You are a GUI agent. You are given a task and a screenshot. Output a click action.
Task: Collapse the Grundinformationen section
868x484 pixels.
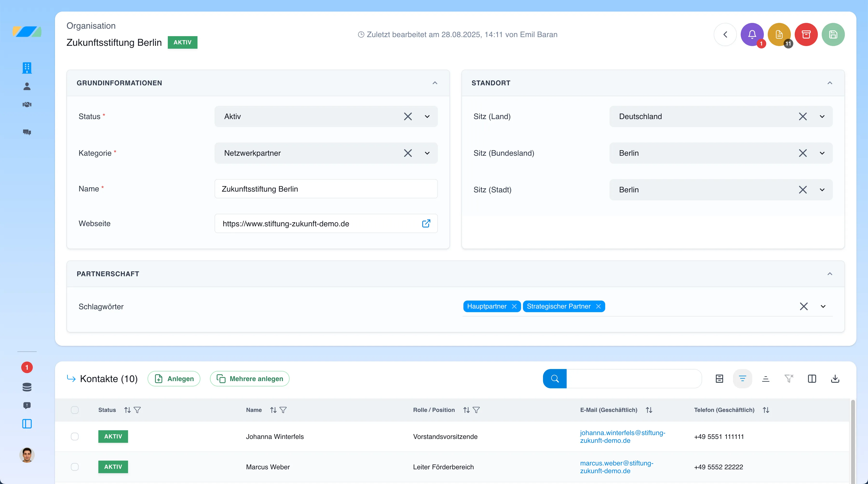(x=435, y=83)
